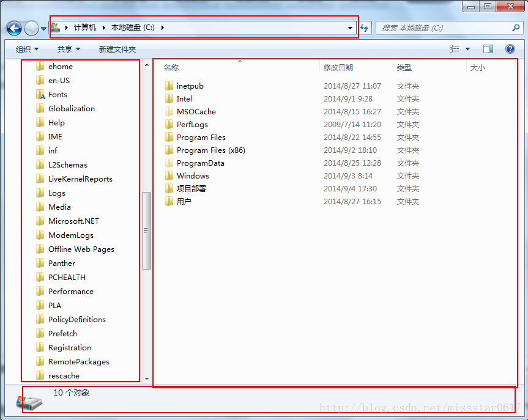Select Globalization in the folder tree
The image size is (528, 420).
tap(72, 109)
